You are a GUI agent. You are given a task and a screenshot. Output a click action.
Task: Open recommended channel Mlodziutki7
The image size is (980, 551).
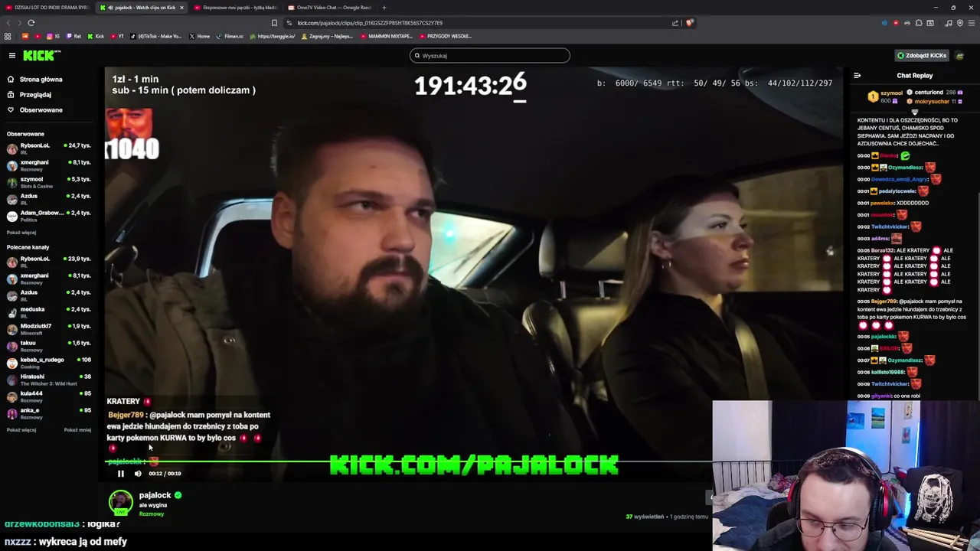[49, 329]
